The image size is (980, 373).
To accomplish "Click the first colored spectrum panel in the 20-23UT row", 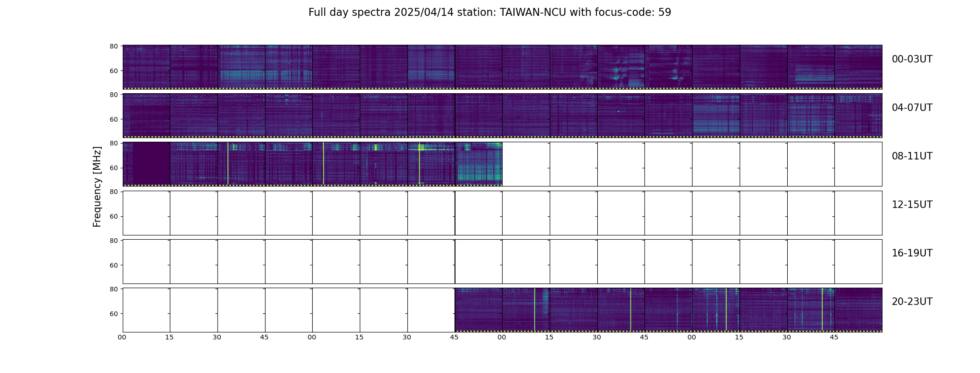I will coord(479,310).
